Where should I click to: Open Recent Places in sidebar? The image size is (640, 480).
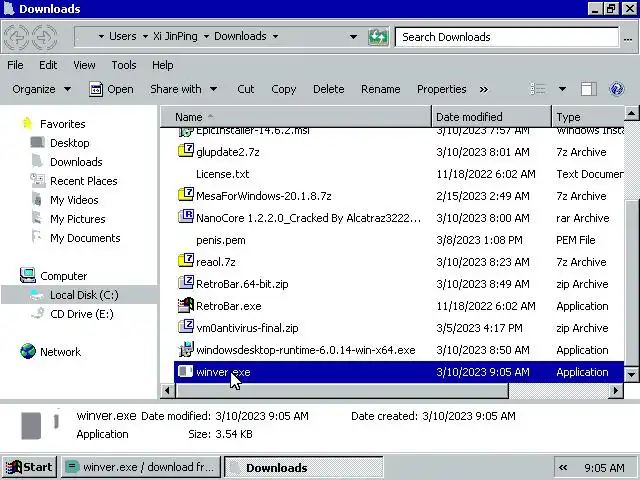click(83, 181)
